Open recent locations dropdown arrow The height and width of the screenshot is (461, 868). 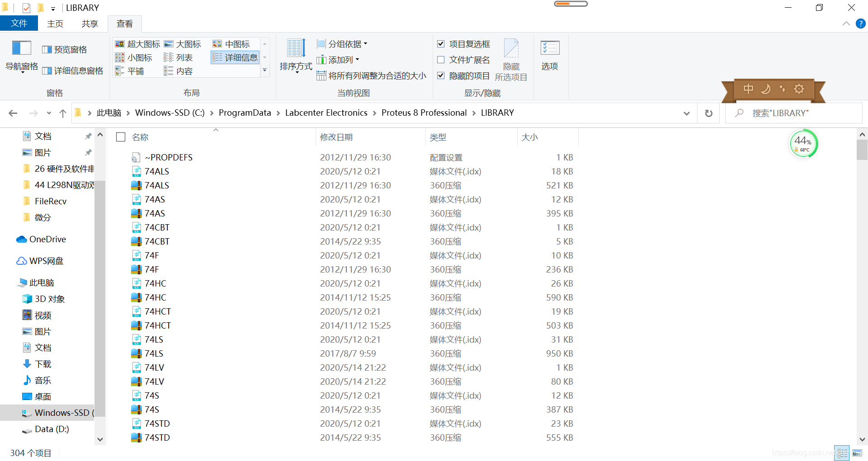click(x=49, y=113)
